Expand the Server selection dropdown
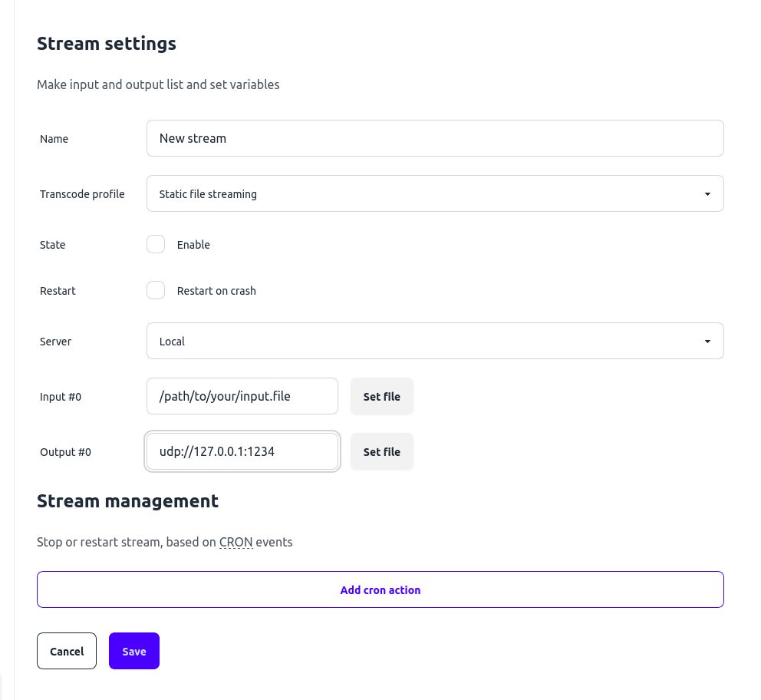The height and width of the screenshot is (700, 761). coord(435,341)
